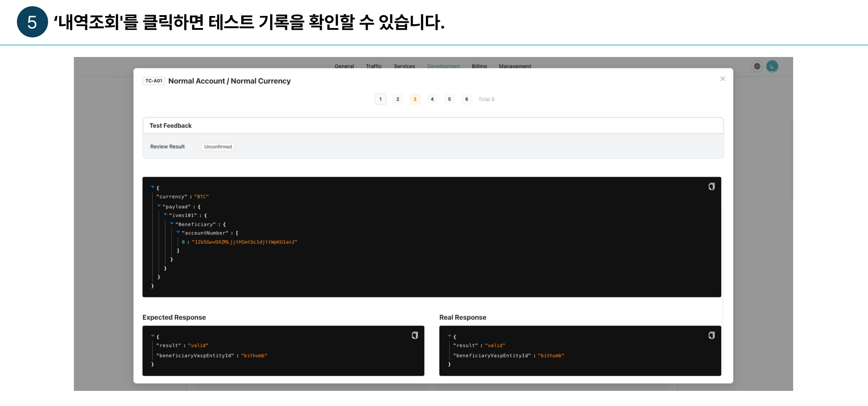
Task: Click the Unconfirmed review result badge
Action: pos(218,147)
